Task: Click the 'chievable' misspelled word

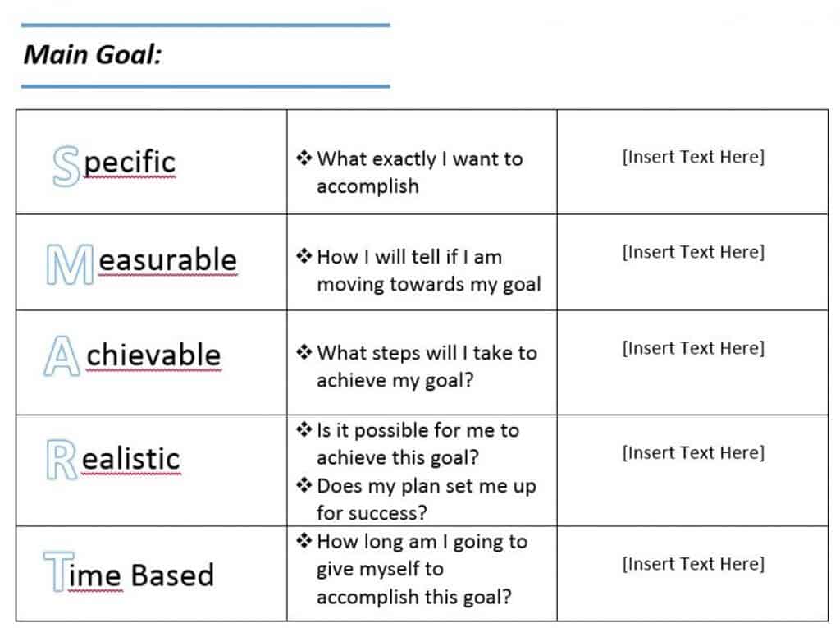Action: 153,355
